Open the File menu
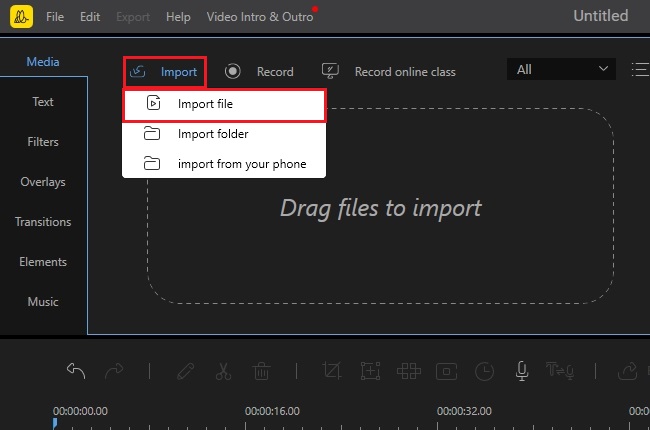650x430 pixels. [x=55, y=17]
